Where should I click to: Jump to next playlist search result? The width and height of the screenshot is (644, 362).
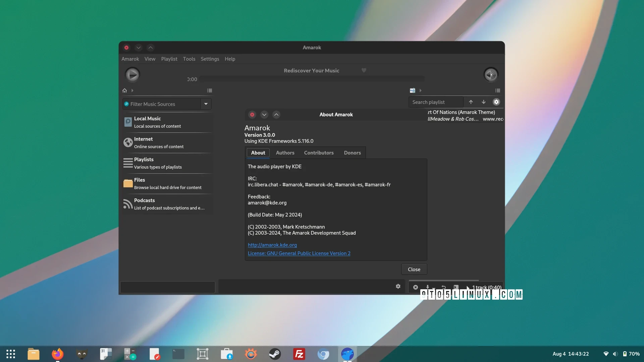pos(484,102)
